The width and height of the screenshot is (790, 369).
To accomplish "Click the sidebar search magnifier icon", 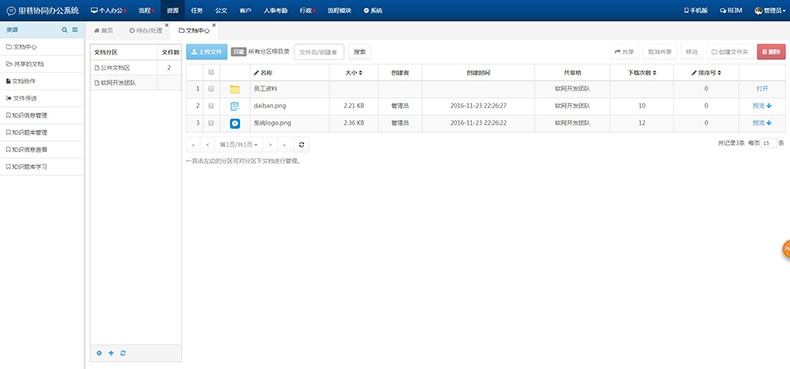I will coord(64,30).
